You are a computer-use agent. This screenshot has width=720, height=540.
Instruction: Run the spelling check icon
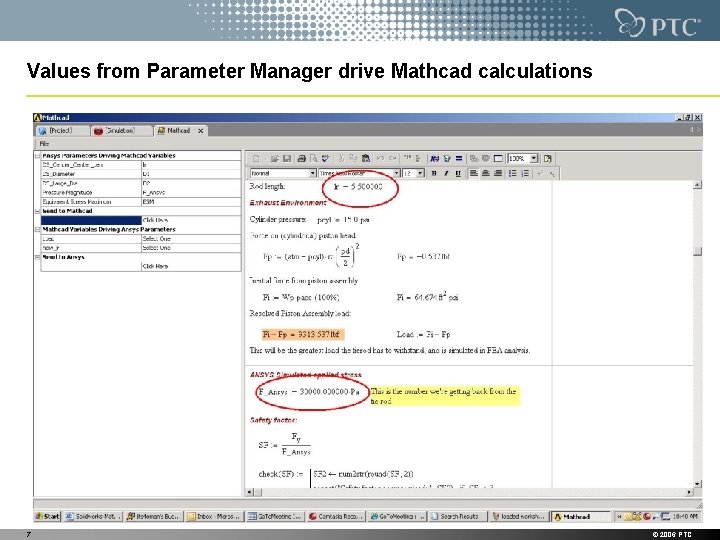326,158
